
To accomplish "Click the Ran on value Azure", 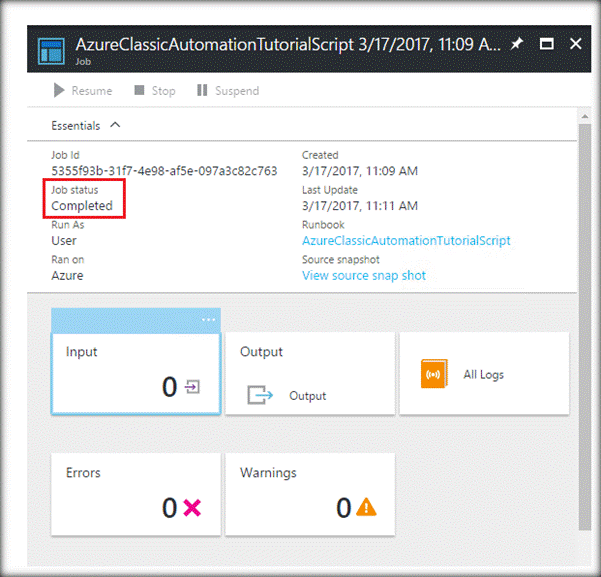I will tap(67, 276).
